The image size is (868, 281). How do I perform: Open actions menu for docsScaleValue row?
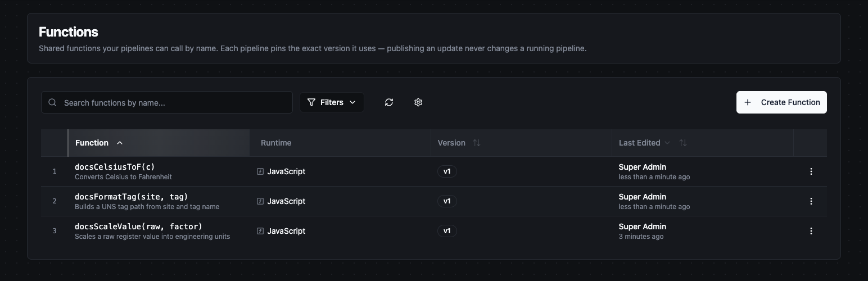click(811, 231)
